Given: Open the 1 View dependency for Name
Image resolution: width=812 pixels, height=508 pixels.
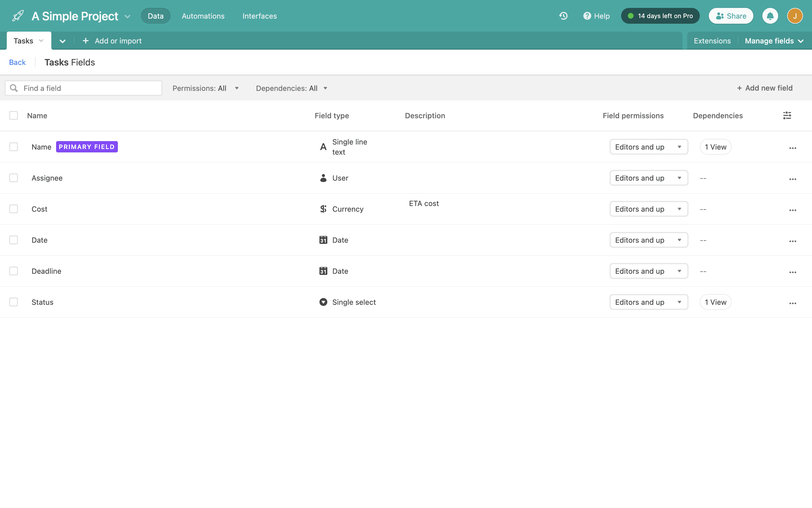Looking at the screenshot, I should (x=715, y=147).
